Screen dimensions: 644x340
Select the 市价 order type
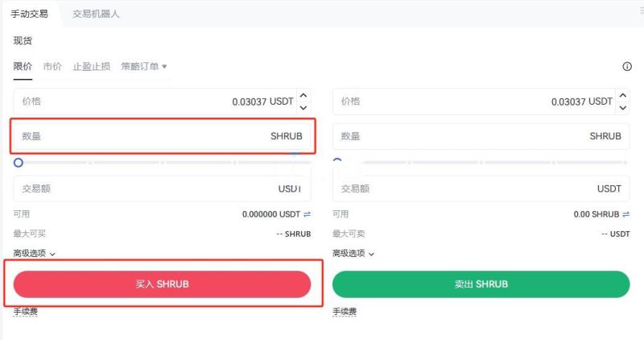(52, 67)
